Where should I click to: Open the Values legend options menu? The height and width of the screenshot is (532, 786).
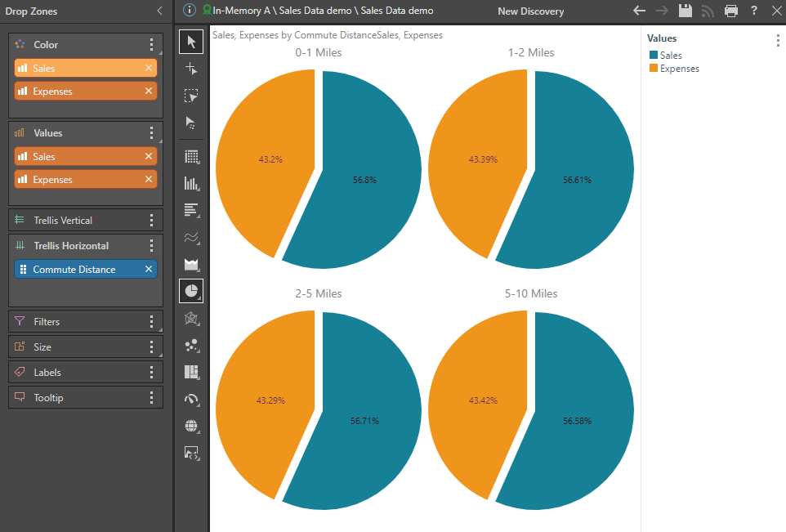[777, 41]
